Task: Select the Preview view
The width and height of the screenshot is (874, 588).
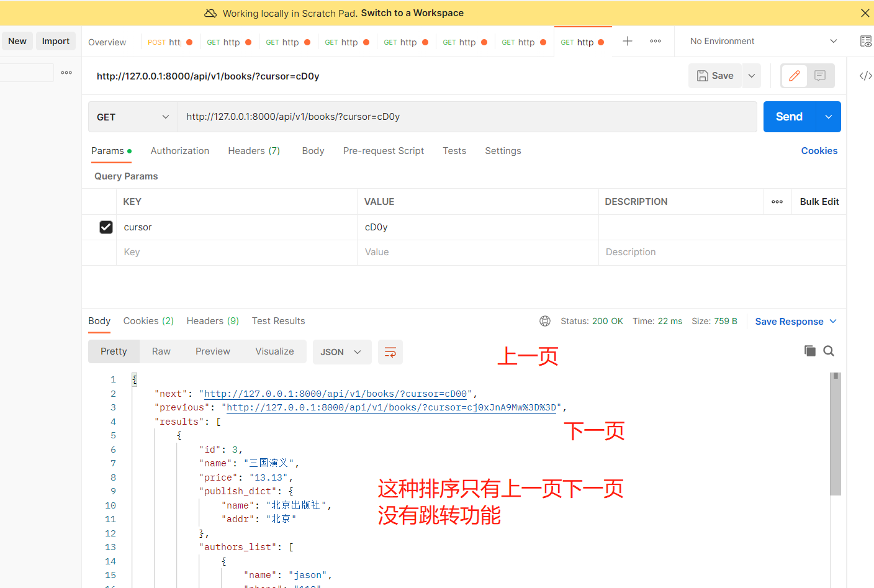Action: (x=212, y=351)
